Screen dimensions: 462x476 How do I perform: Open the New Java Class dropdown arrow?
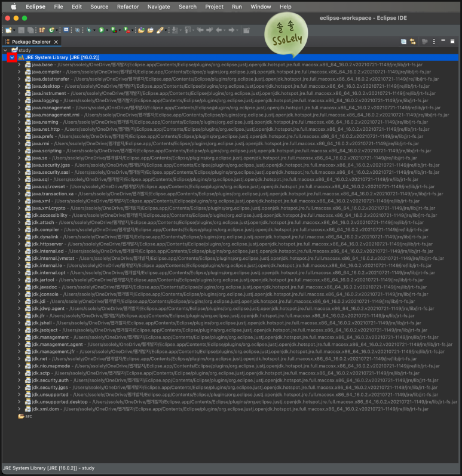click(x=57, y=30)
